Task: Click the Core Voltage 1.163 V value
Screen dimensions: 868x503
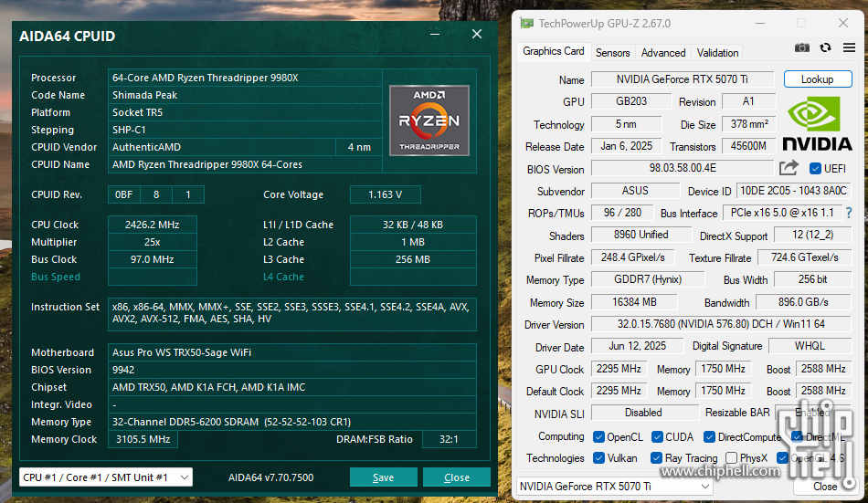Action: pyautogui.click(x=386, y=194)
